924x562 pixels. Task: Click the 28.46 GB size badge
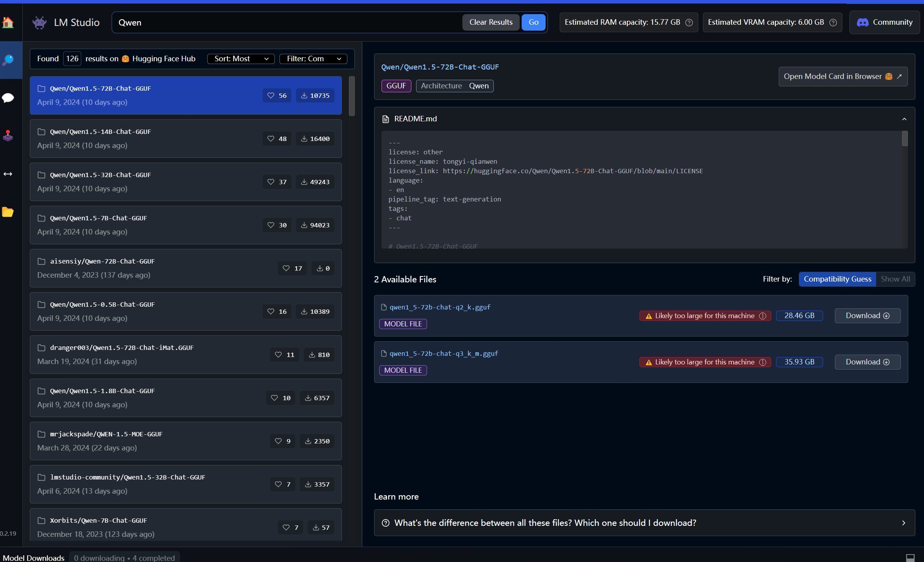point(799,316)
